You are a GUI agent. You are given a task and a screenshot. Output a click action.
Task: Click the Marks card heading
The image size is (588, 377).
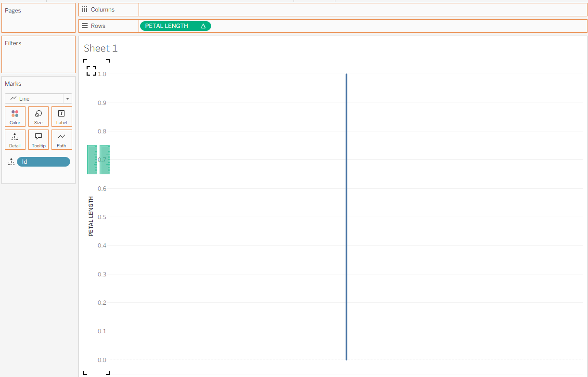coord(13,84)
